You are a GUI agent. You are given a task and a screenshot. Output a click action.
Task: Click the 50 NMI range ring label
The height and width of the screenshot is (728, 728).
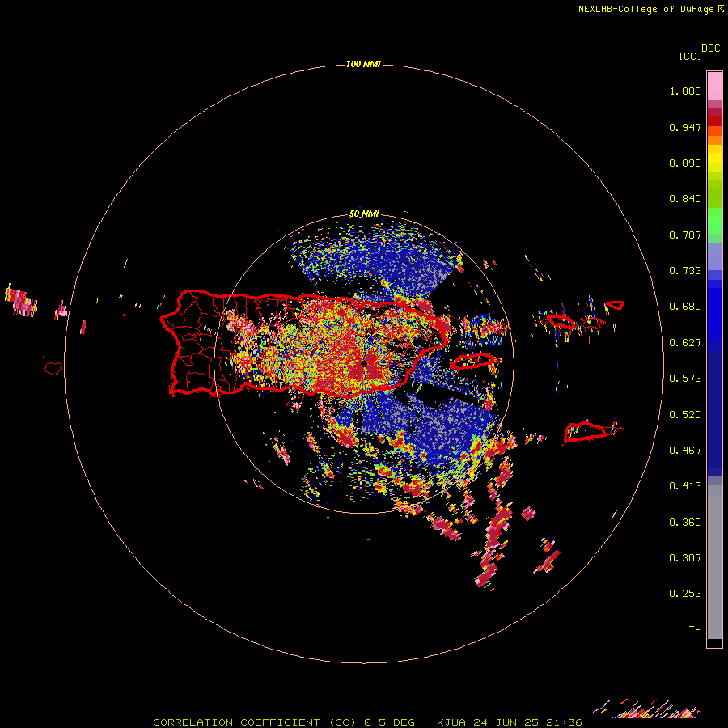point(364,214)
